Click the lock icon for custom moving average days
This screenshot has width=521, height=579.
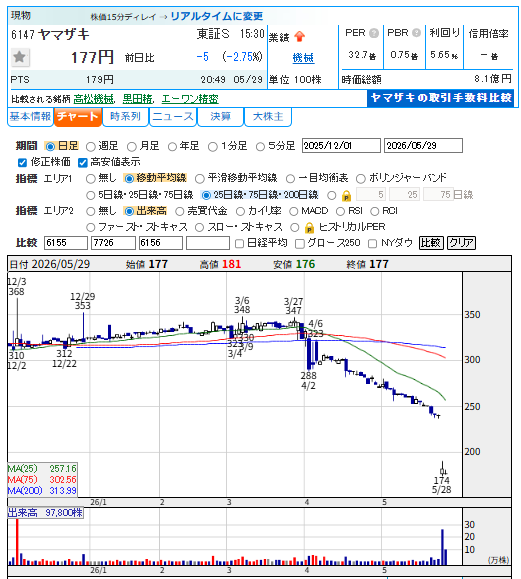click(x=346, y=195)
